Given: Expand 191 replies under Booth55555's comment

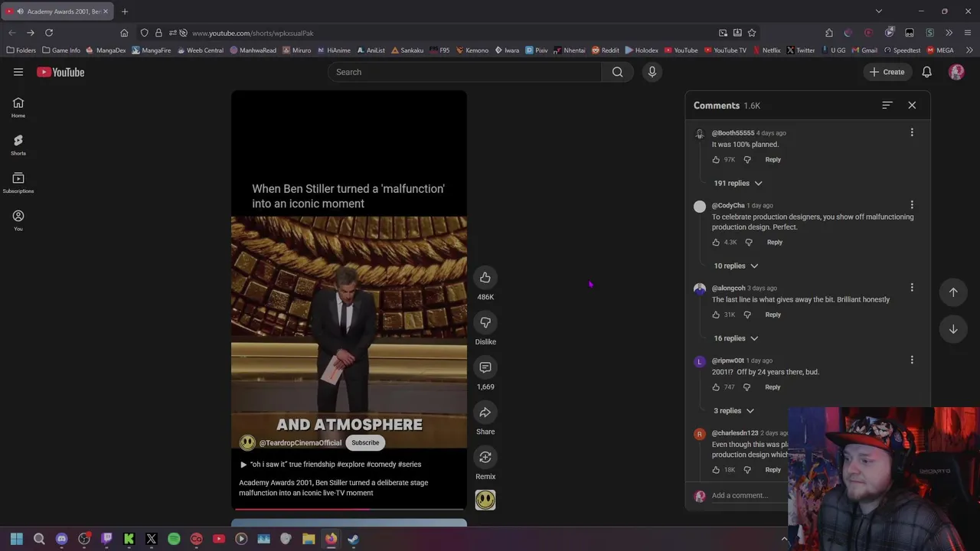Looking at the screenshot, I should tap(738, 183).
